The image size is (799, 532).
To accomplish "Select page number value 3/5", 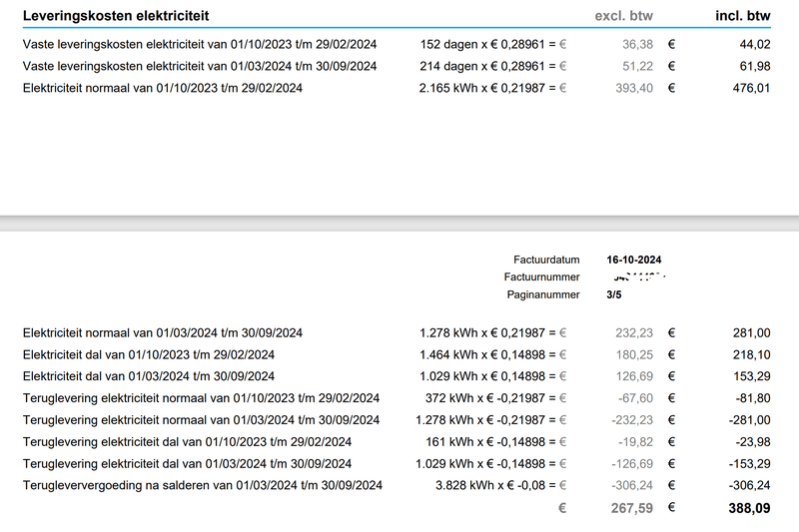I will click(614, 294).
